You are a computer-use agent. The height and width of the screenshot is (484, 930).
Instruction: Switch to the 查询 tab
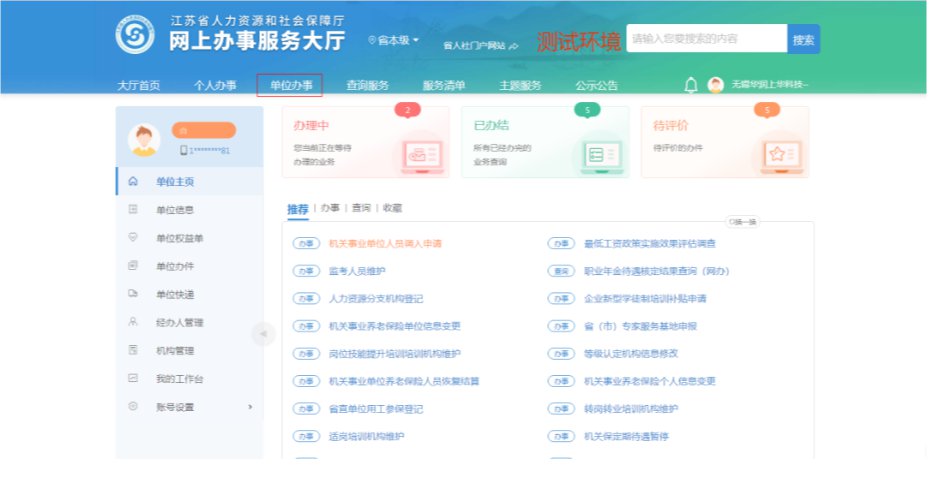point(360,208)
